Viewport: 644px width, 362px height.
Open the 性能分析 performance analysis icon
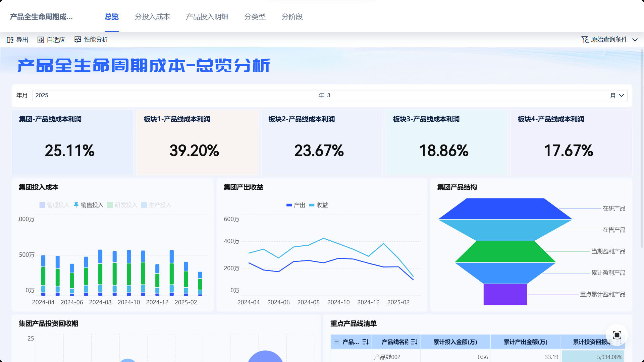coord(78,40)
